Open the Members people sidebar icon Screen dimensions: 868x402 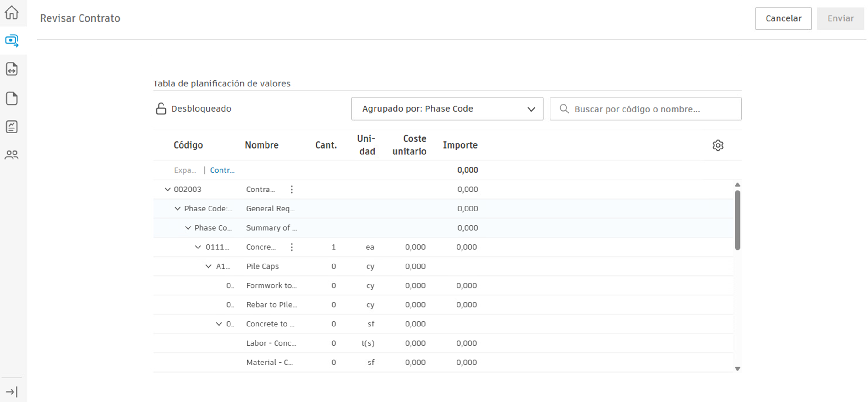(12, 155)
